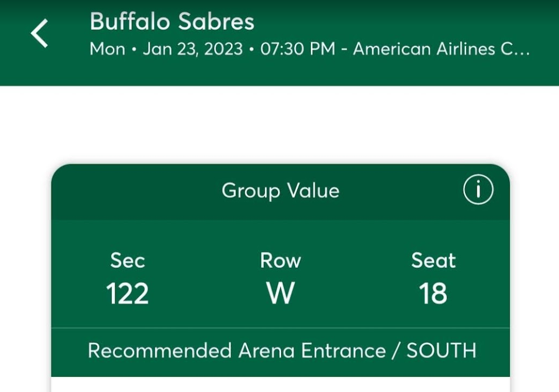Tap the Jan 23, 2023 date text

tap(192, 49)
